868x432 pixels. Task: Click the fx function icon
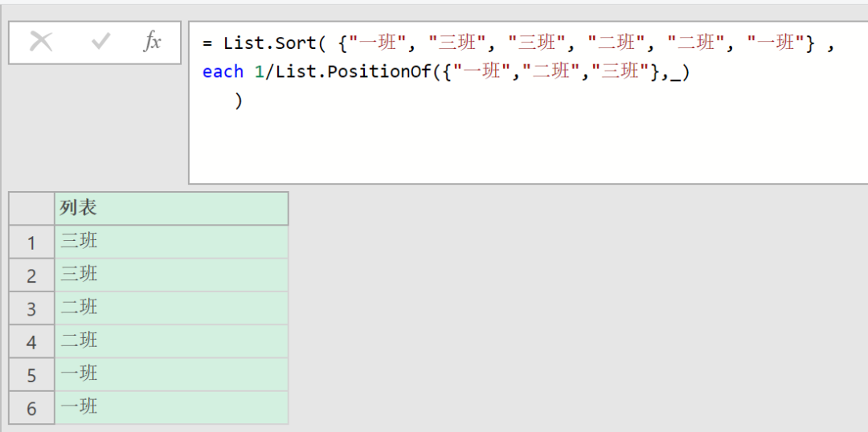[x=152, y=42]
